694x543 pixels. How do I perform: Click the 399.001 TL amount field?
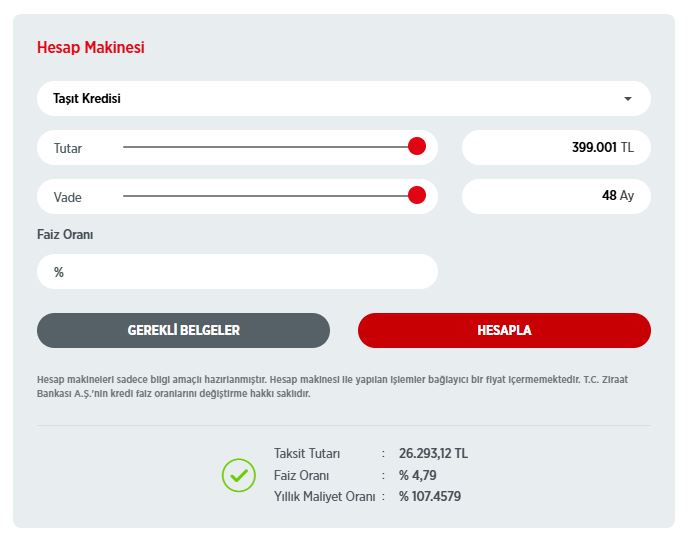tap(556, 147)
